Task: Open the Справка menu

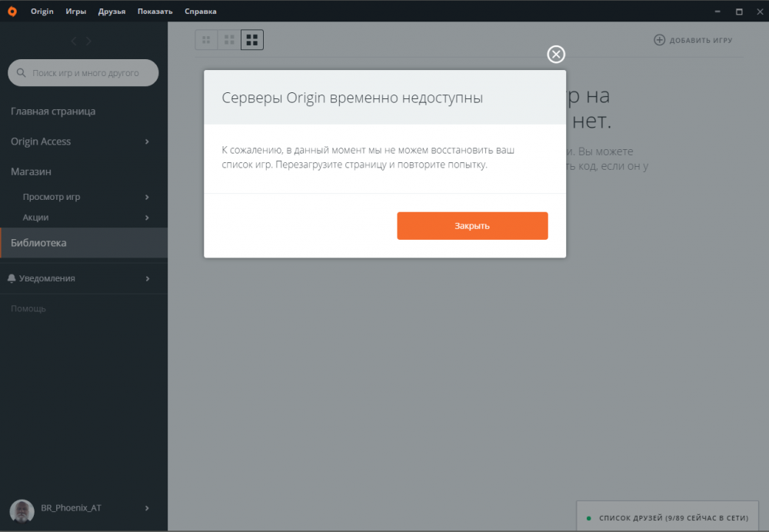Action: (201, 12)
